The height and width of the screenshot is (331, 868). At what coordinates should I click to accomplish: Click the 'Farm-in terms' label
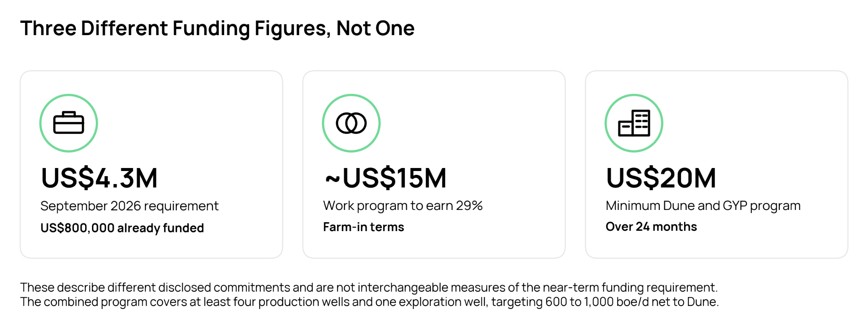[364, 227]
